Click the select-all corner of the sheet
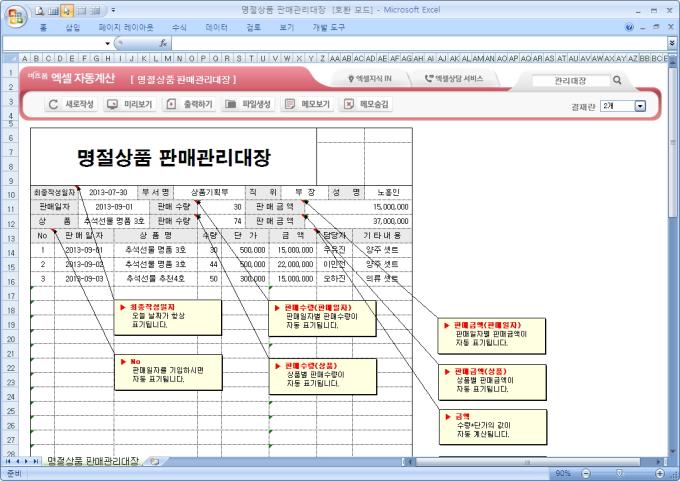 pyautogui.click(x=10, y=58)
